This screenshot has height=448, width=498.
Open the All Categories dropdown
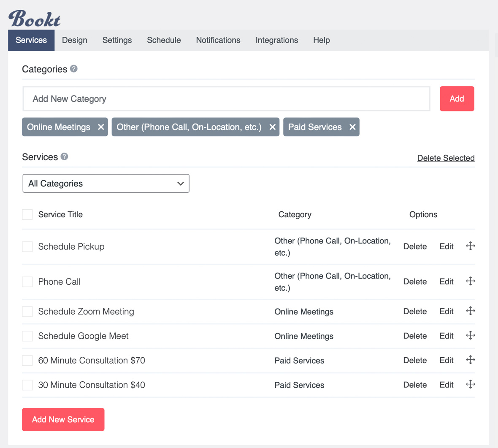click(106, 183)
